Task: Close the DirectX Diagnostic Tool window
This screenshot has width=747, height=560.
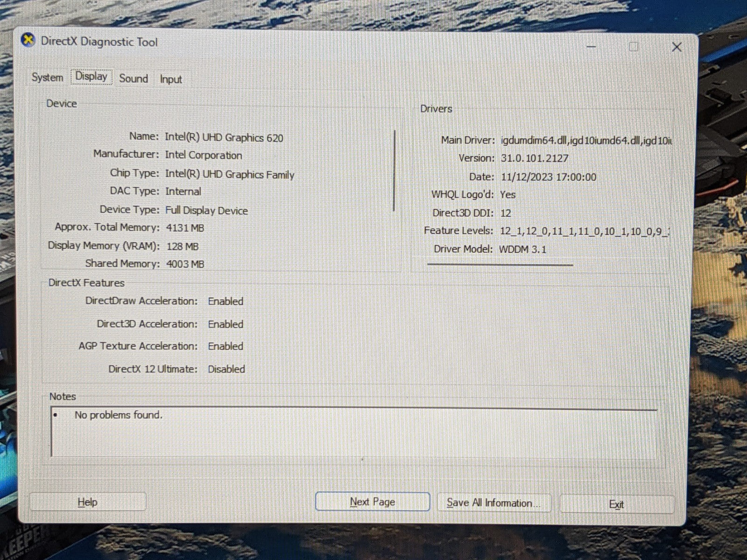Action: point(676,47)
